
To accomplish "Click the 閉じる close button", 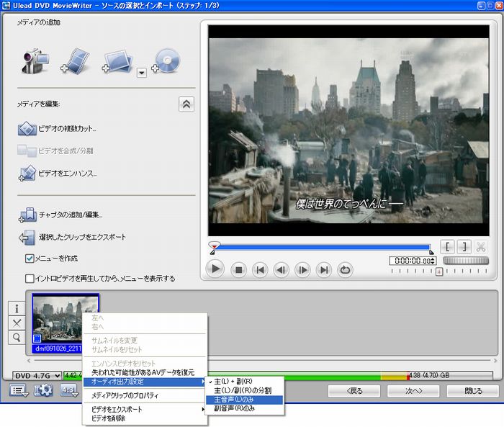I will click(x=472, y=391).
